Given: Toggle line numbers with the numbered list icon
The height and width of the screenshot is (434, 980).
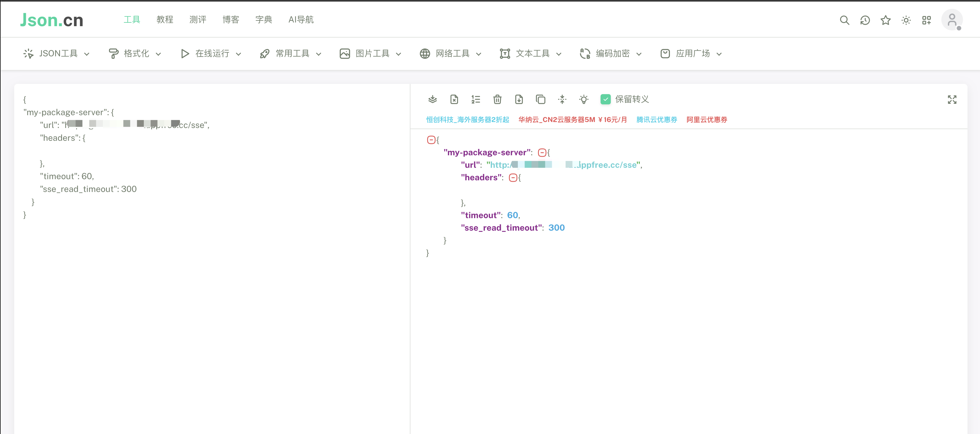Looking at the screenshot, I should pyautogui.click(x=476, y=99).
